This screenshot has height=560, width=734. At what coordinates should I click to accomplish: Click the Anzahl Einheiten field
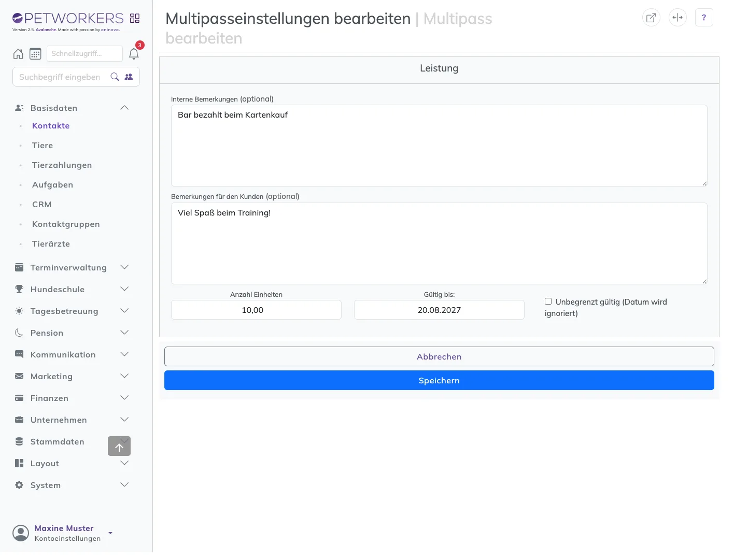(256, 310)
